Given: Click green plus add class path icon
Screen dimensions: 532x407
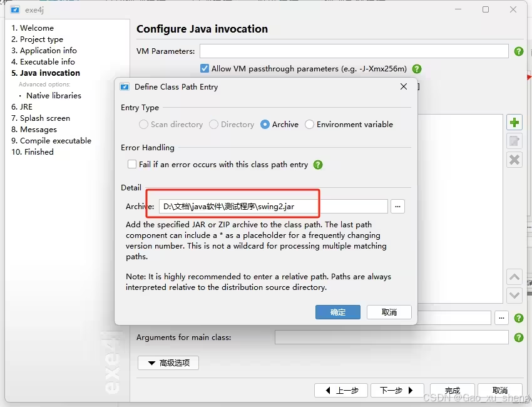Looking at the screenshot, I should (514, 123).
